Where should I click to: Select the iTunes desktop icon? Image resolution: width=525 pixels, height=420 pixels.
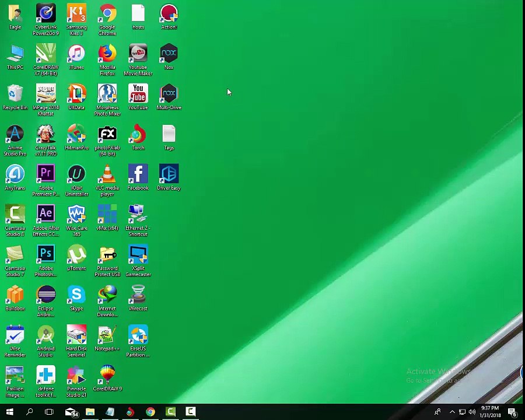76,54
